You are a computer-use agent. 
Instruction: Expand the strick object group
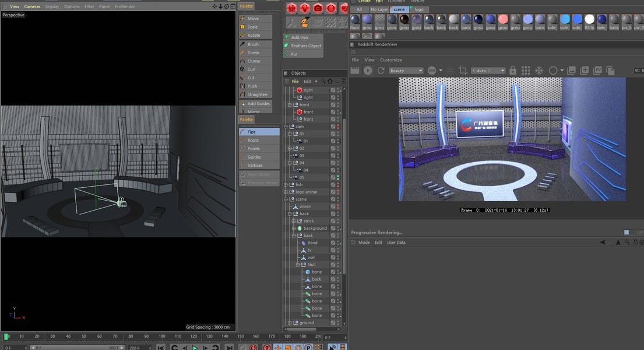[x=294, y=221]
